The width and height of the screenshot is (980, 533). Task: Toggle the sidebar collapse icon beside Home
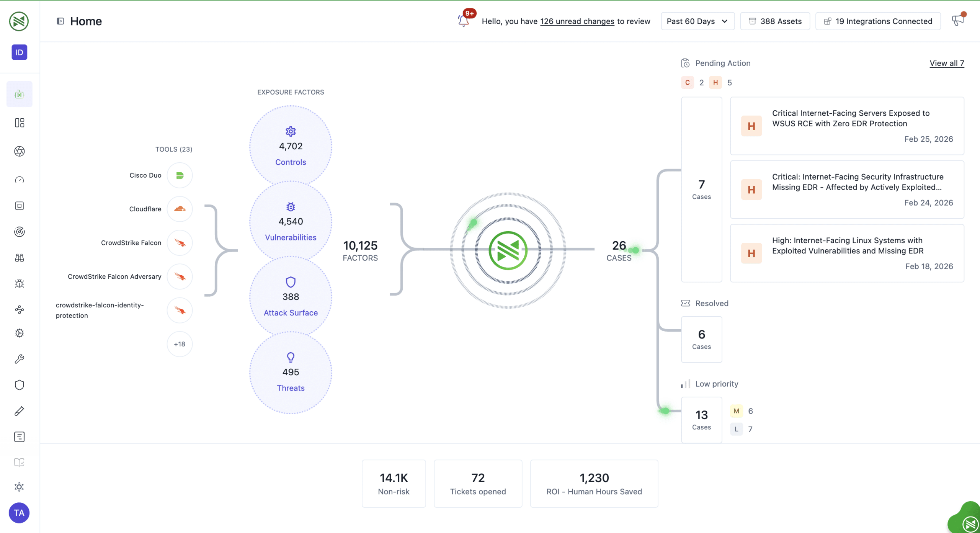60,21
